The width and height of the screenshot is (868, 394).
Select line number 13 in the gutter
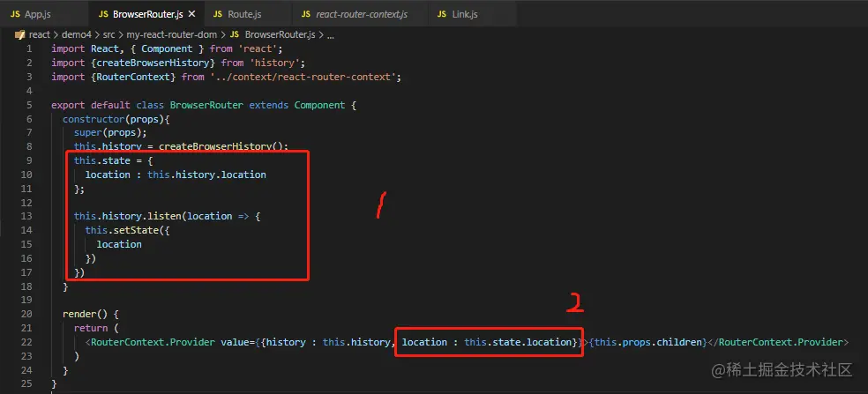click(x=27, y=216)
